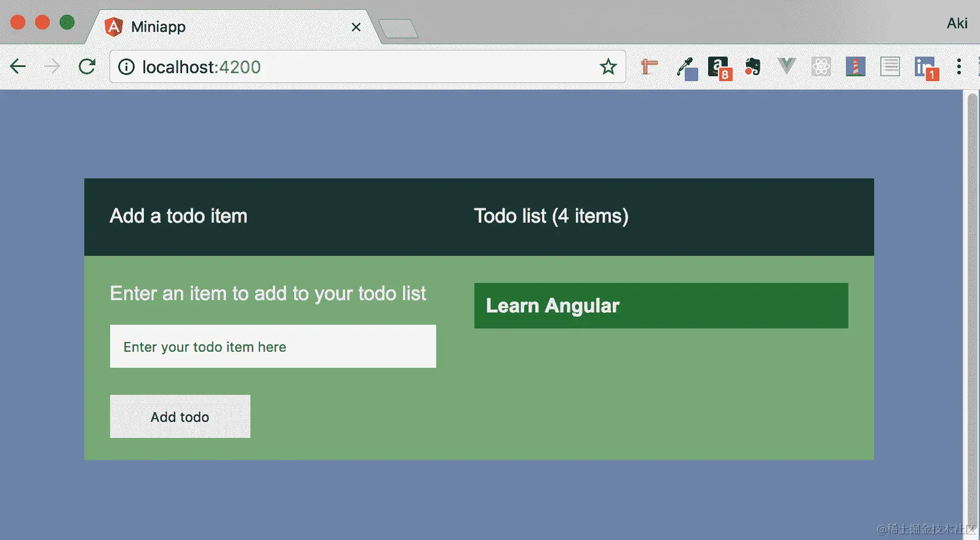The image size is (980, 540).
Task: Click 'Enter an item to add' label
Action: click(268, 293)
